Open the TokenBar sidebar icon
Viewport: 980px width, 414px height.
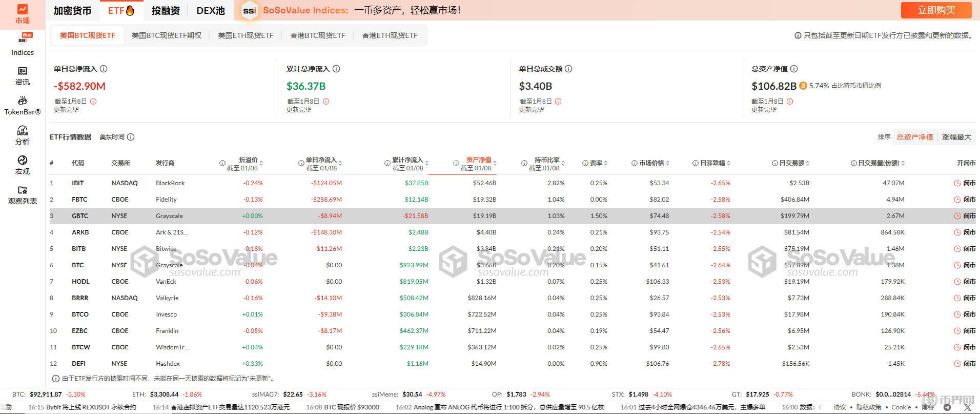(23, 106)
